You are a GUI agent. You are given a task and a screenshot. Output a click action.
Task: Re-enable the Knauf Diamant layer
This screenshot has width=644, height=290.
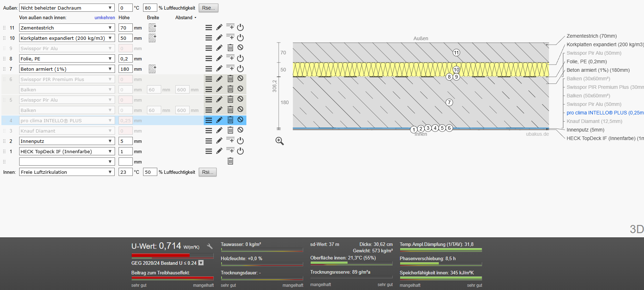[240, 130]
